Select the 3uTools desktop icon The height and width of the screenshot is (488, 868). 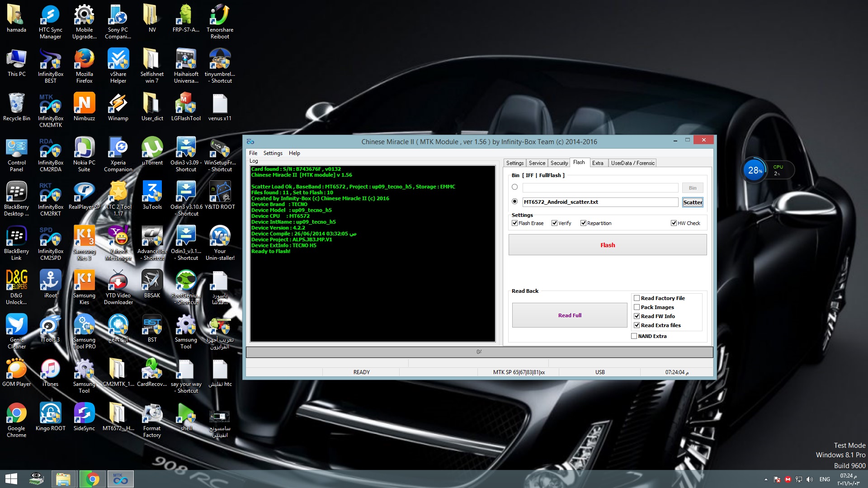click(152, 196)
